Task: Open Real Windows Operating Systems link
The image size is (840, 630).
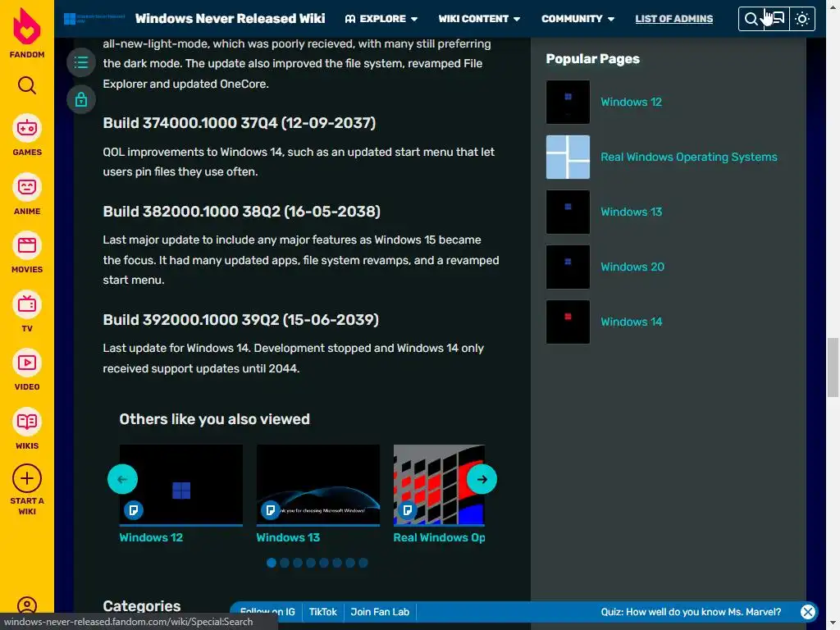Action: click(x=688, y=157)
